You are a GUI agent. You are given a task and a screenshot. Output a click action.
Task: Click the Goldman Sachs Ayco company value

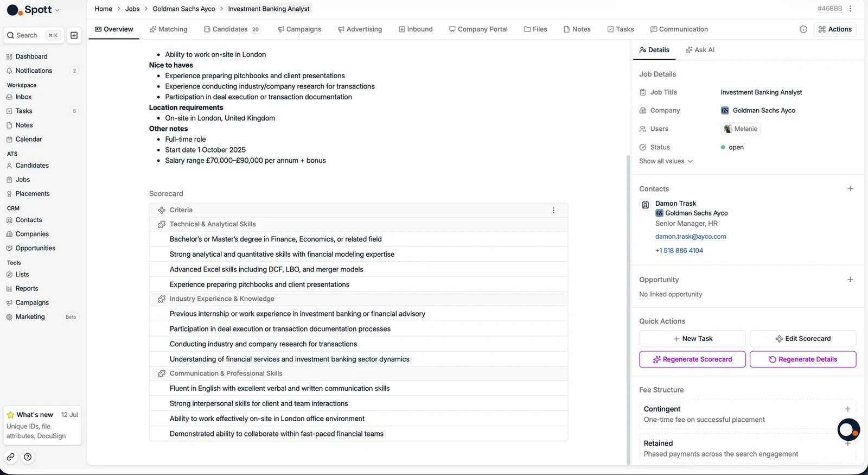[758, 111]
